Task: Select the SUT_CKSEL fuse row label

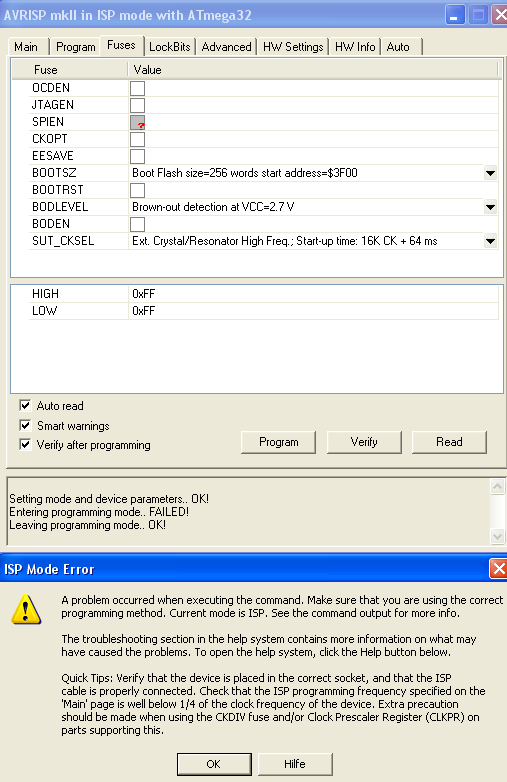Action: pos(63,241)
